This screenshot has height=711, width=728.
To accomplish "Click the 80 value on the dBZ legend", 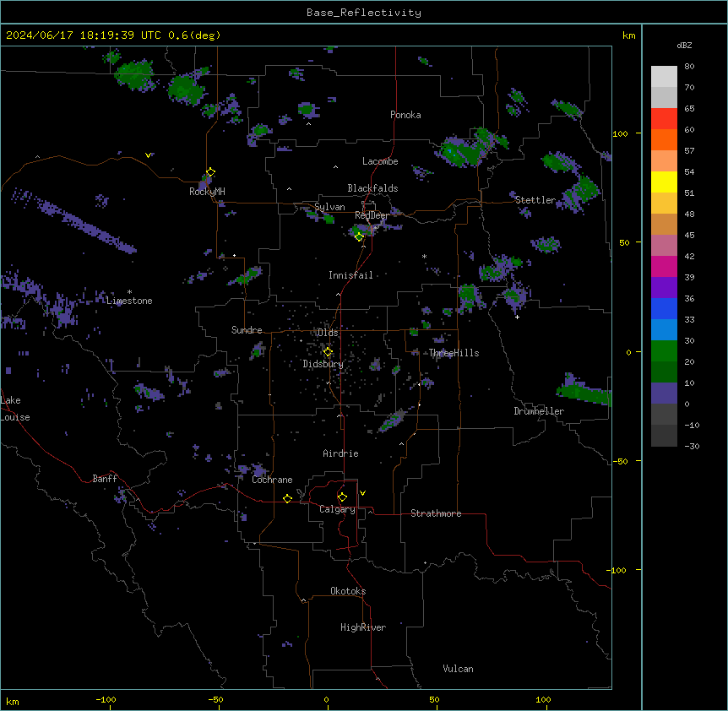I will (x=689, y=67).
